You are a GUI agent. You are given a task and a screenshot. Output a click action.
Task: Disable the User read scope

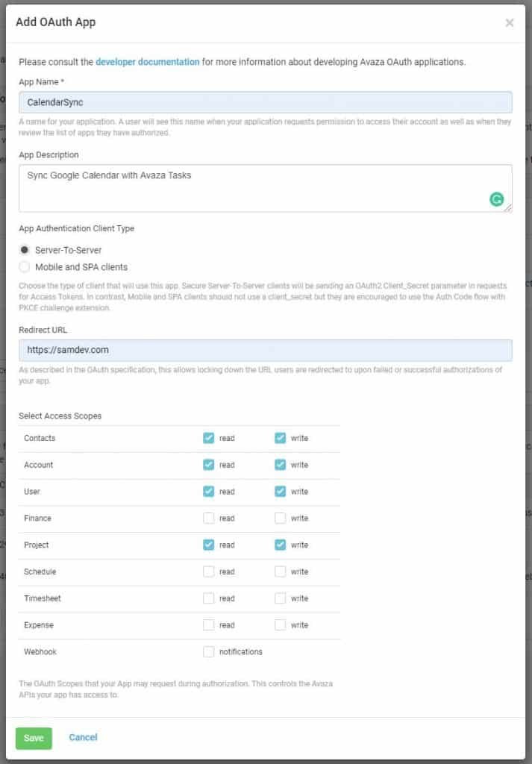[209, 492]
